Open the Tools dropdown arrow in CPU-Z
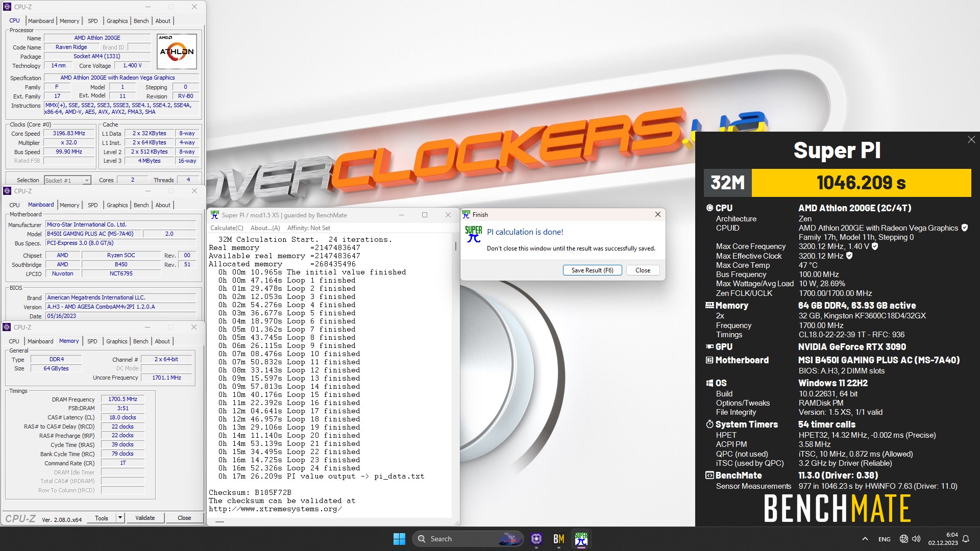This screenshot has height=551, width=980. [x=120, y=518]
